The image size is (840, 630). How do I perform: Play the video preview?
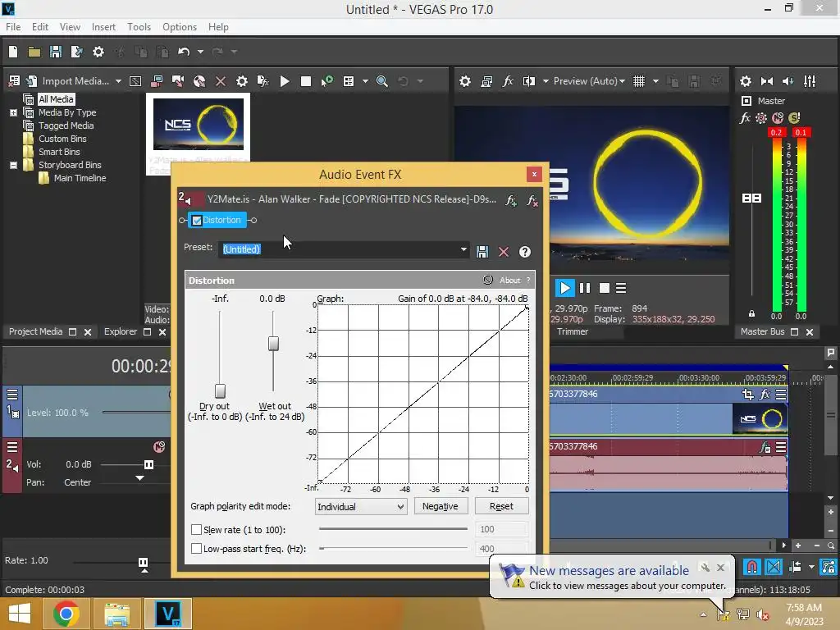[x=564, y=288]
